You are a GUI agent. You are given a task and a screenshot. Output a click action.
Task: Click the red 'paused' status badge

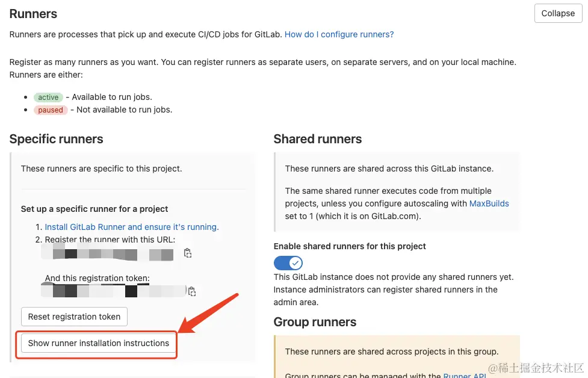[51, 110]
